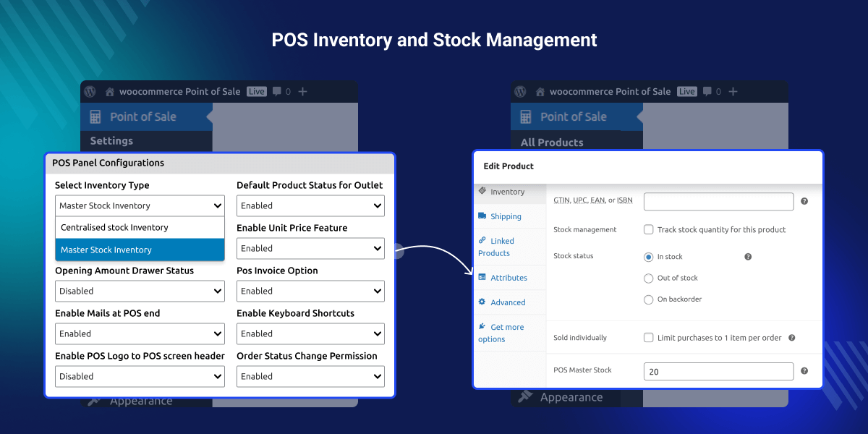Click All Products in right window sidebar
The height and width of the screenshot is (434, 868).
552,142
